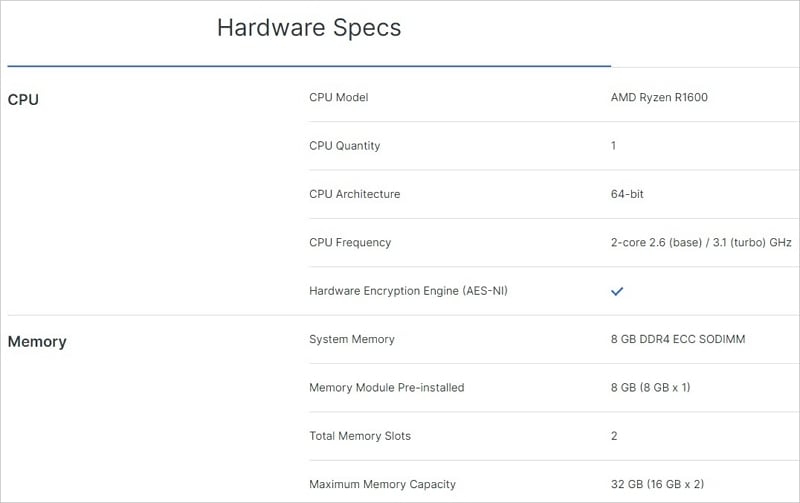Click the System Memory label

point(352,340)
